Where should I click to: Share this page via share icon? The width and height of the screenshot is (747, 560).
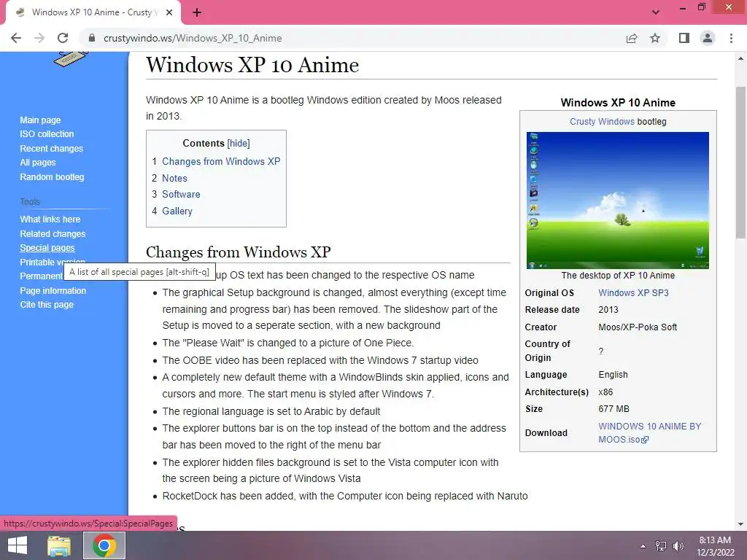tap(632, 38)
